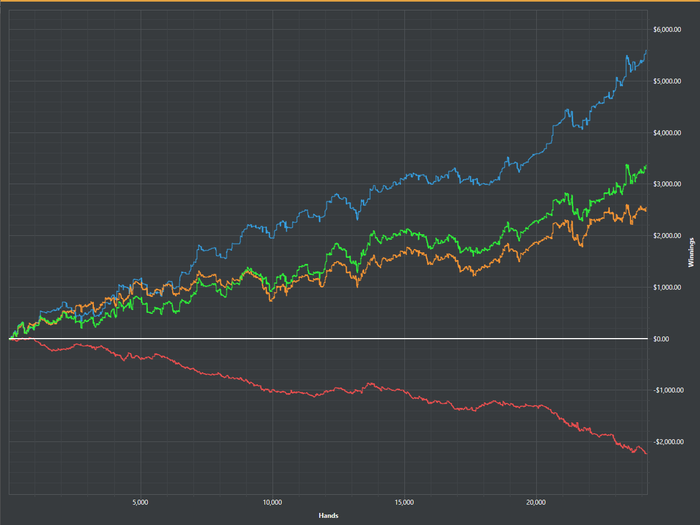The width and height of the screenshot is (700, 525).
Task: Click the 10,000 hands axis label
Action: click(x=272, y=502)
